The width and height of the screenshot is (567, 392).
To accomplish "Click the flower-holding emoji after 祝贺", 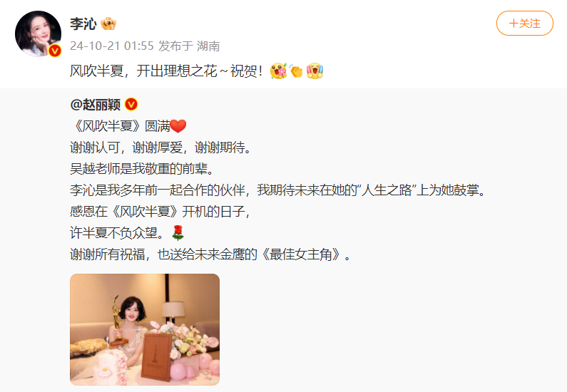I will pos(278,71).
